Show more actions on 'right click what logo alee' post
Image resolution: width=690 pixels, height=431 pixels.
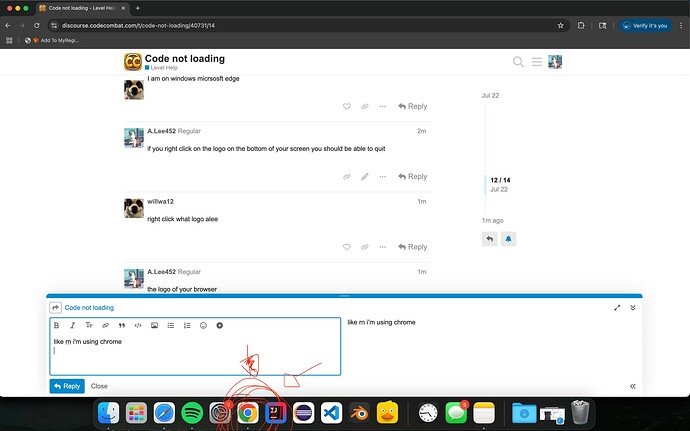pos(382,247)
